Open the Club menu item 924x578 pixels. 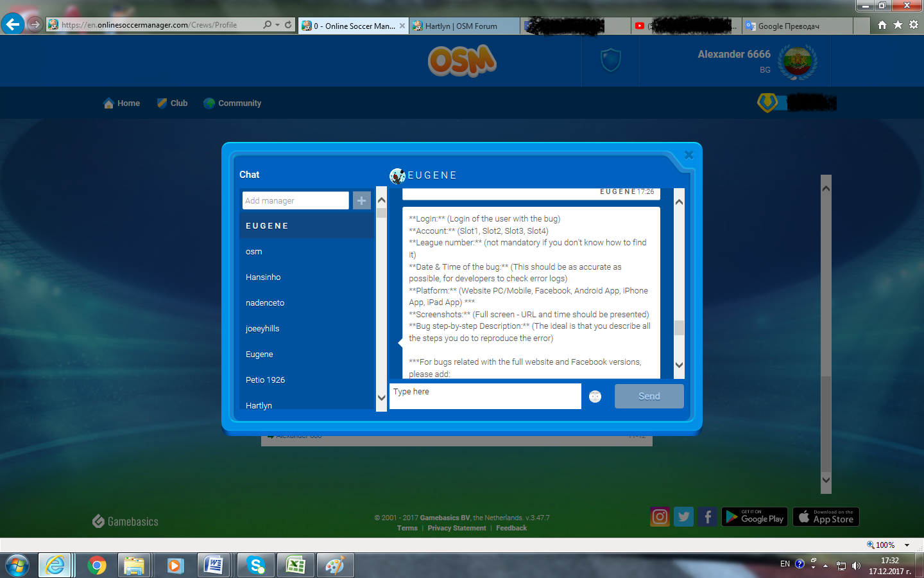pos(172,103)
